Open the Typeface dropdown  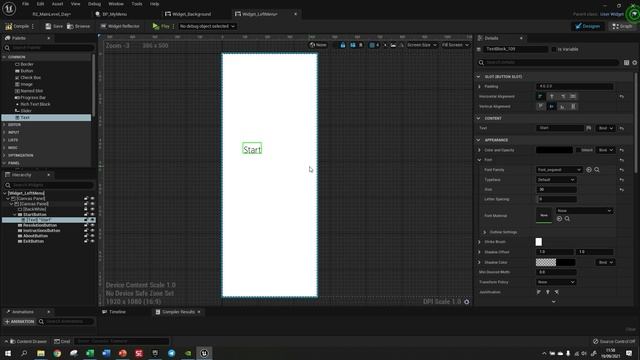[x=556, y=180]
